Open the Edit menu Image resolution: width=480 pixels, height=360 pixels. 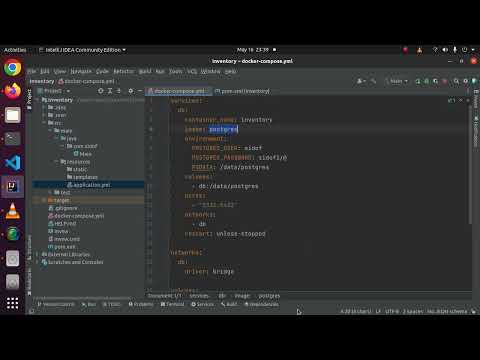(x=45, y=71)
